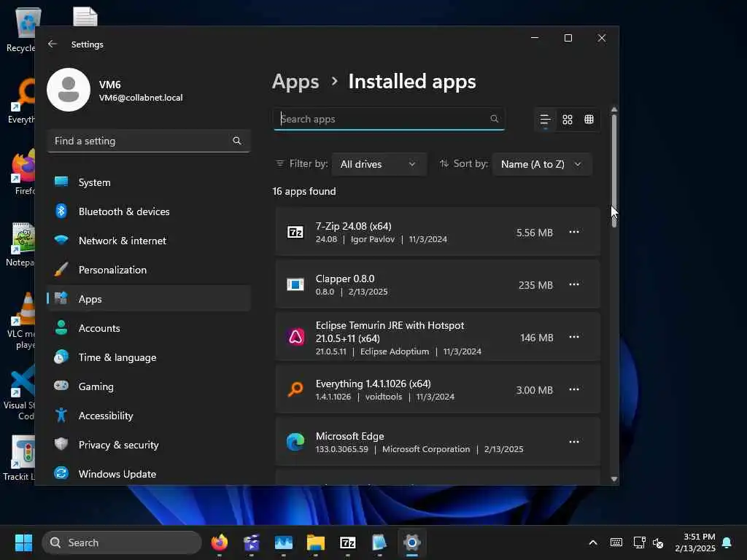Open File Explorer from the taskbar

(x=315, y=542)
